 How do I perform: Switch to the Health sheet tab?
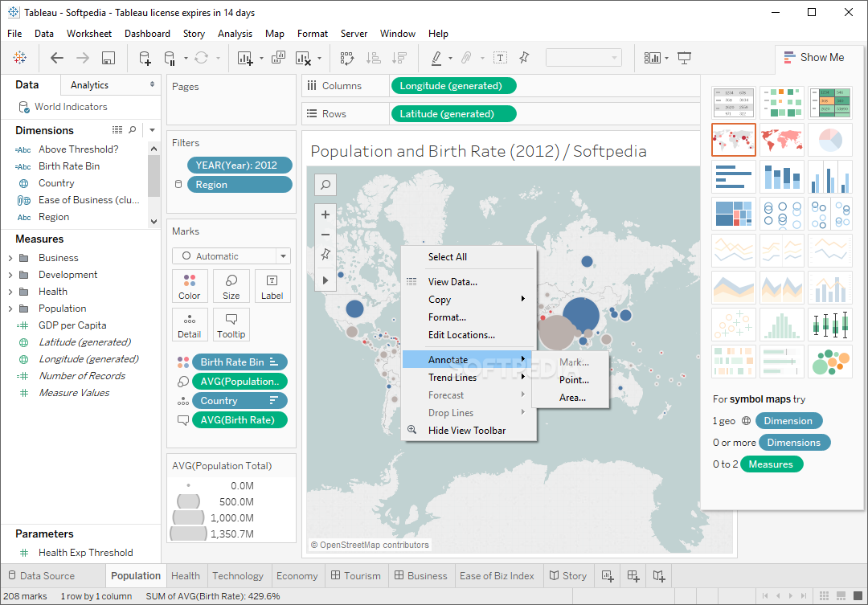coord(186,575)
